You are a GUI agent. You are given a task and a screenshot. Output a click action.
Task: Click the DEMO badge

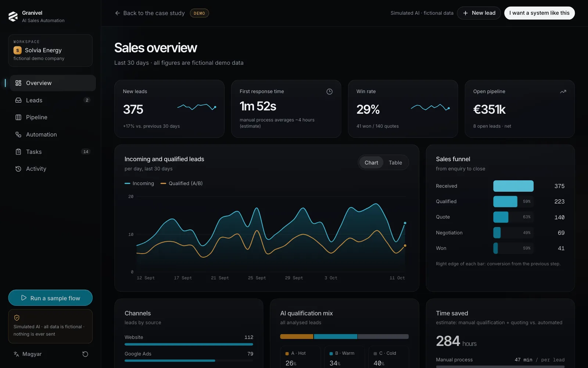pyautogui.click(x=199, y=13)
